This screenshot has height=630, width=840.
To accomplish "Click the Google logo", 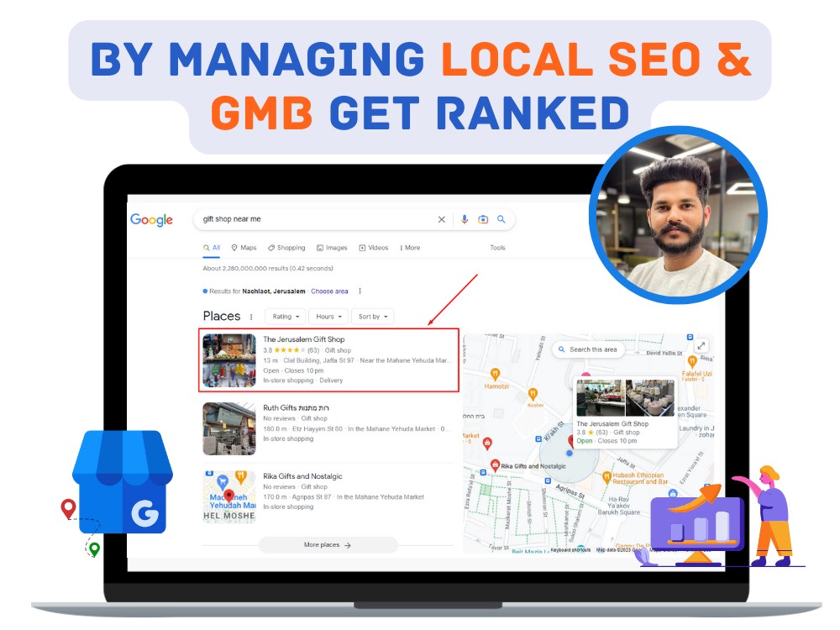I will [151, 219].
